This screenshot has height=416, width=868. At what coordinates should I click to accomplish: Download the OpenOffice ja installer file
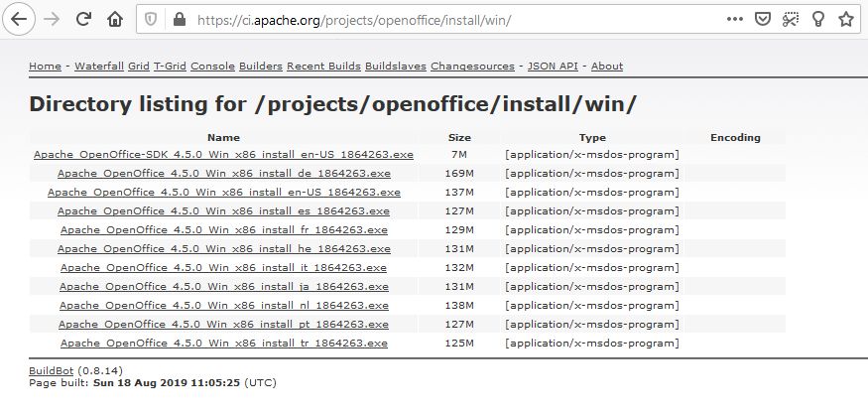coord(224,287)
